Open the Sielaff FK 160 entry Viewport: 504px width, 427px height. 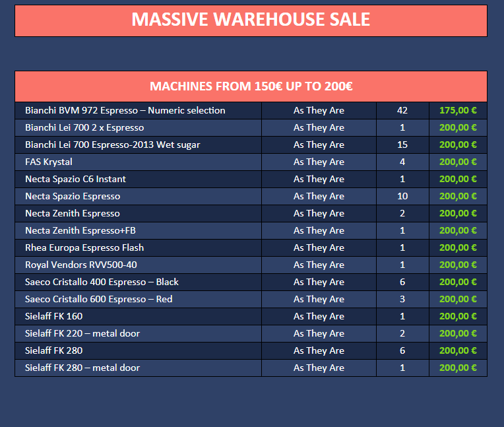point(54,316)
